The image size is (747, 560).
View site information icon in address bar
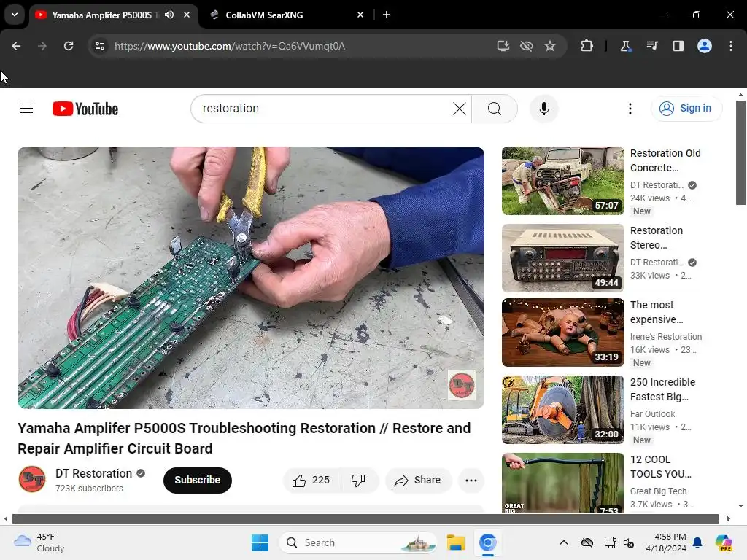pyautogui.click(x=100, y=46)
